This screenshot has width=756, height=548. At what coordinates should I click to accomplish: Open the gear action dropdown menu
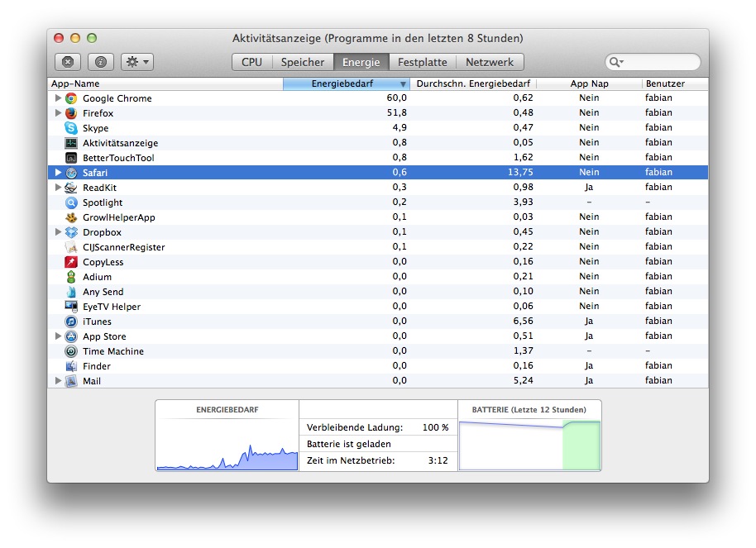click(x=136, y=62)
